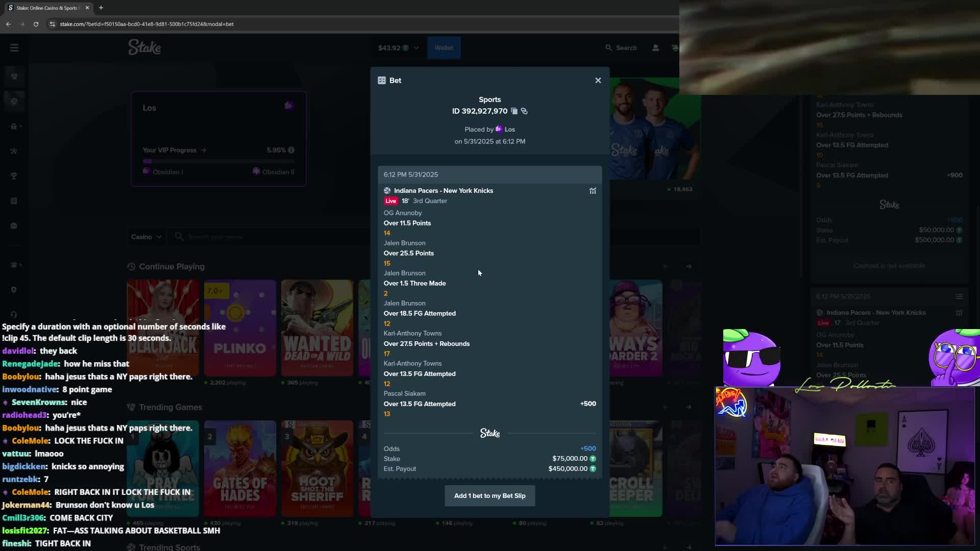Expand the Sponsorships sidebar icon

point(14,265)
